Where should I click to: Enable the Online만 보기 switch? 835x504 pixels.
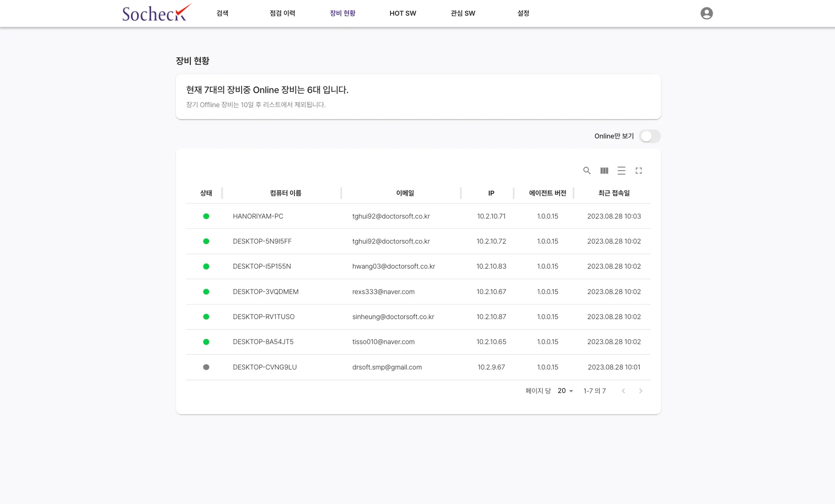649,136
